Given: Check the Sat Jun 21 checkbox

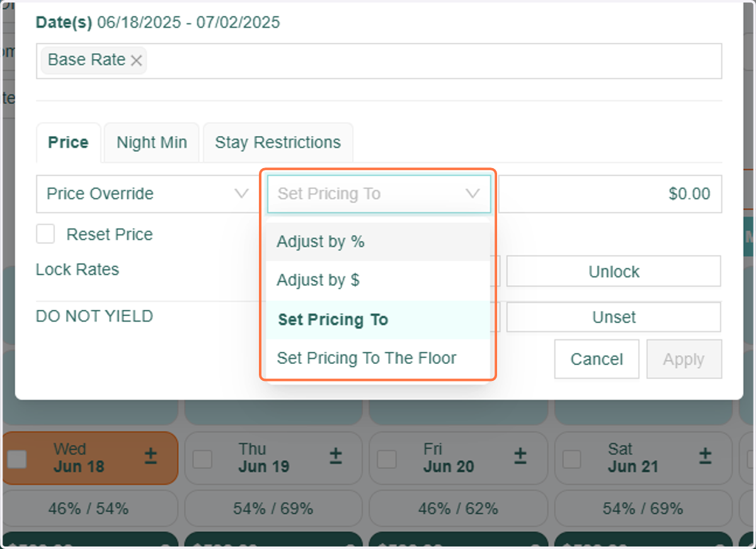Looking at the screenshot, I should click(x=572, y=459).
